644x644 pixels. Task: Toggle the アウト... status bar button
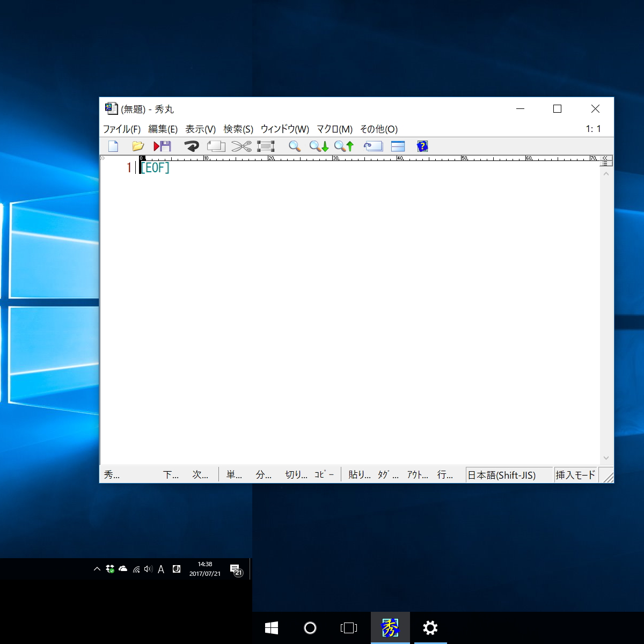[418, 474]
